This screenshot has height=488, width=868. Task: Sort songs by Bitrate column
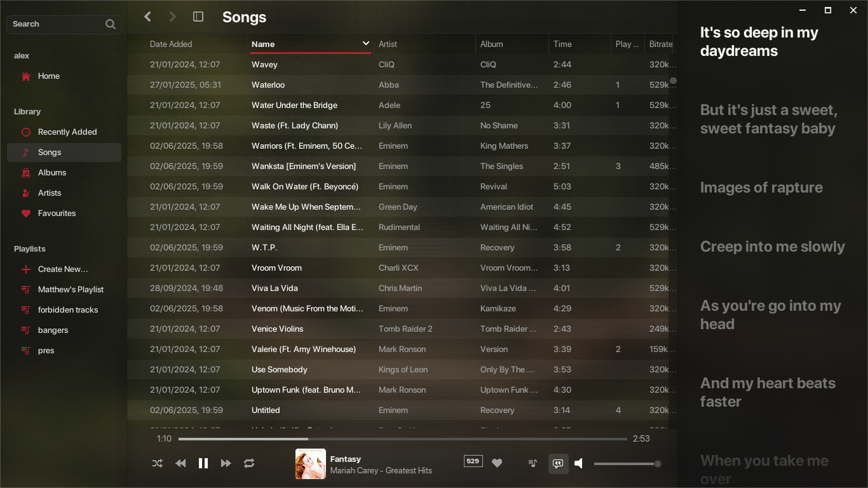tap(660, 44)
